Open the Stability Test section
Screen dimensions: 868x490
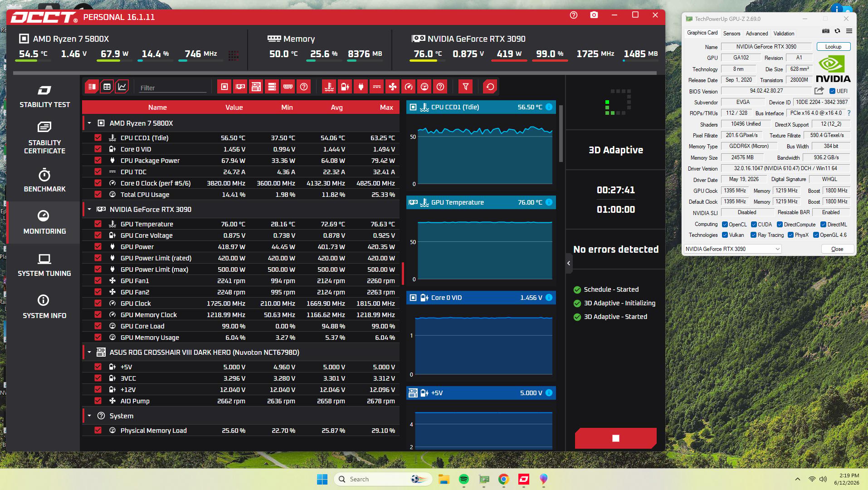pyautogui.click(x=44, y=96)
